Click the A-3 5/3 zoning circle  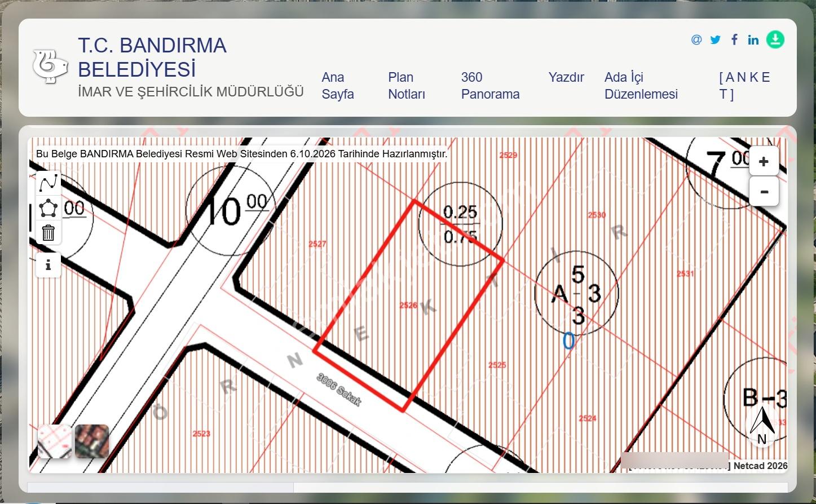[x=576, y=293]
